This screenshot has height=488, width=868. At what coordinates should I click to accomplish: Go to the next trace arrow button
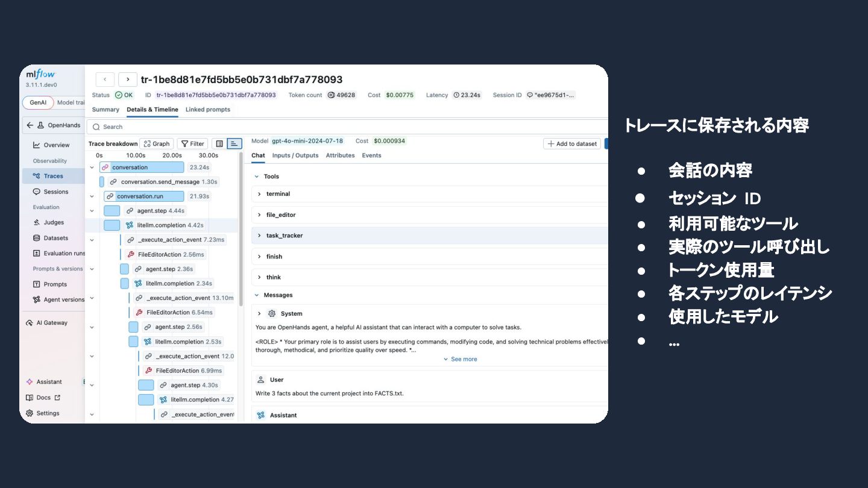pos(128,80)
